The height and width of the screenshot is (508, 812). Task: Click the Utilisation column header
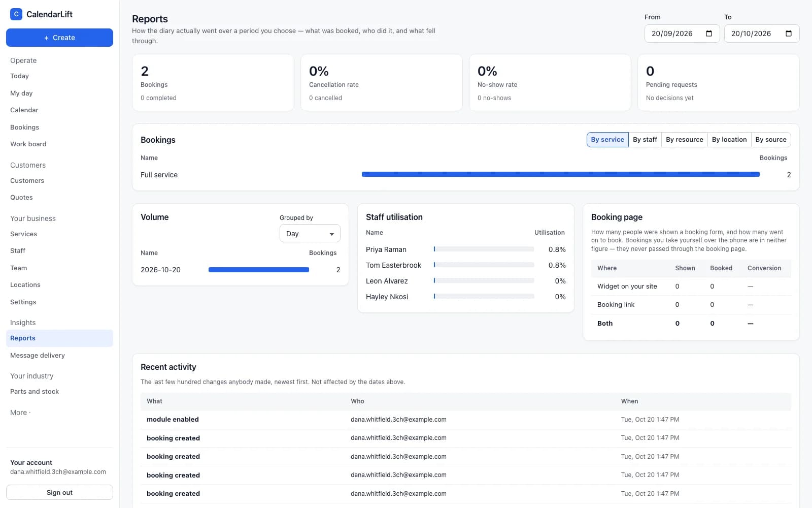pyautogui.click(x=550, y=233)
